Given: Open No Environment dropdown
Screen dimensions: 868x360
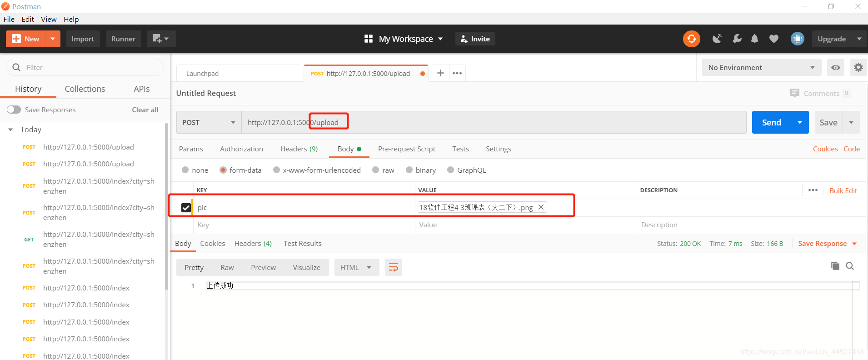Looking at the screenshot, I should click(x=762, y=67).
